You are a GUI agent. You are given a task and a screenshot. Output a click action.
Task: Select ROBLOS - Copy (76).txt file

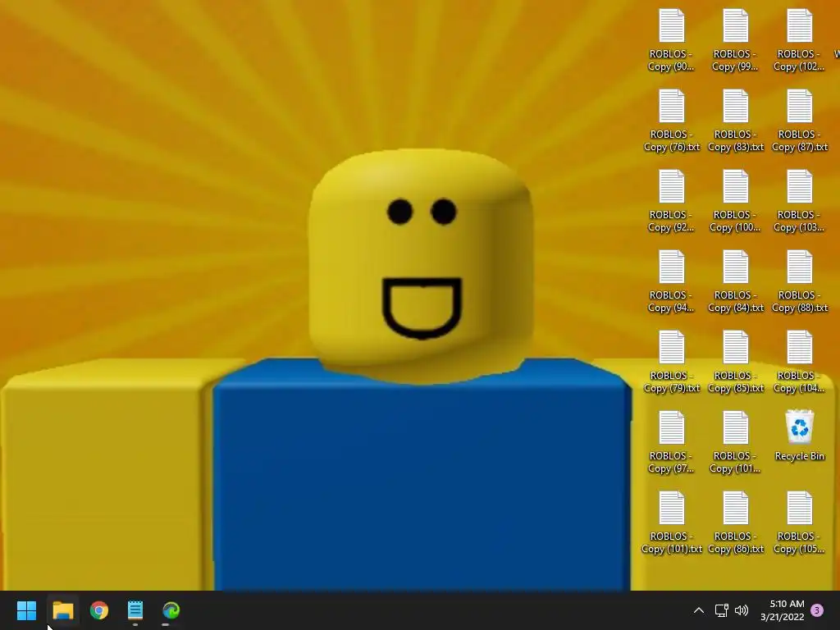671,121
